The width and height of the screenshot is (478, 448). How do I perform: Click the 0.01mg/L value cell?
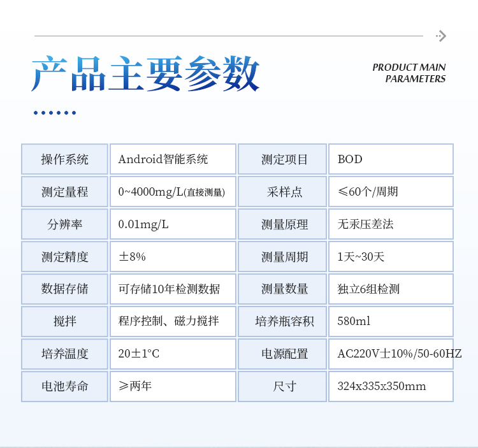(x=173, y=224)
